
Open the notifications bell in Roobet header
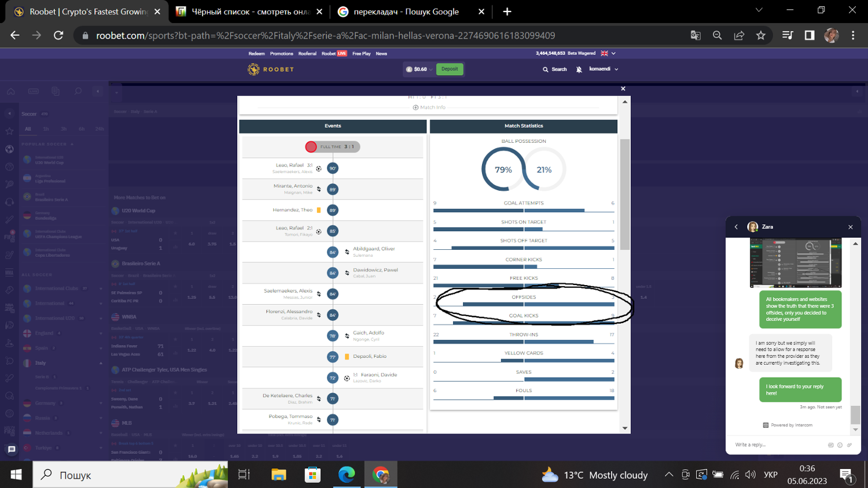579,69
